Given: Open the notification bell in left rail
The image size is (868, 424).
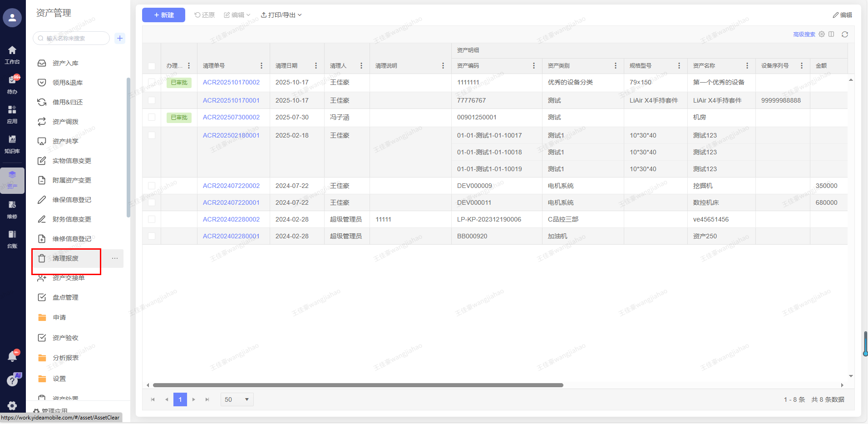Looking at the screenshot, I should (x=12, y=356).
